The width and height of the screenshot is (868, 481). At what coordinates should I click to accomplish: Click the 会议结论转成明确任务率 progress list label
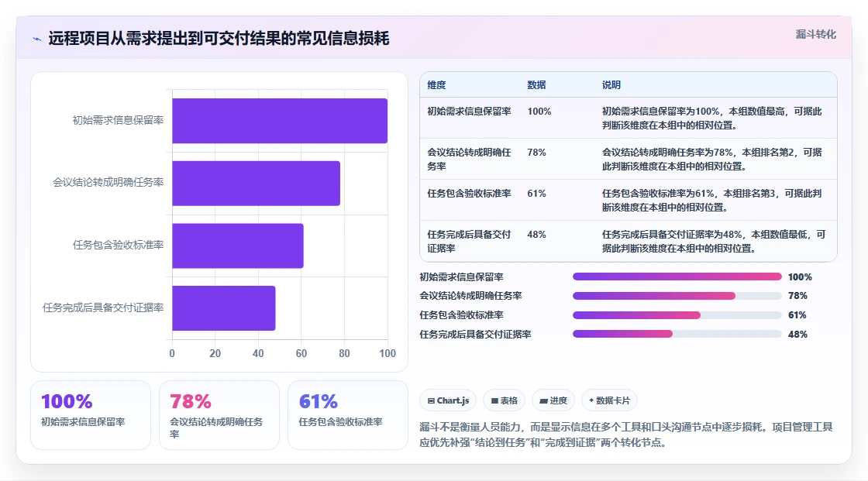(470, 296)
